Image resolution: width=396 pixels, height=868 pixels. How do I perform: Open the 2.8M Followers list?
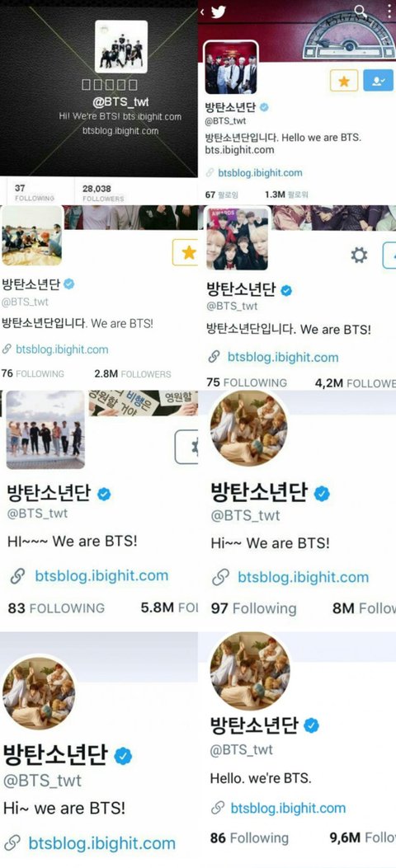coord(133,373)
